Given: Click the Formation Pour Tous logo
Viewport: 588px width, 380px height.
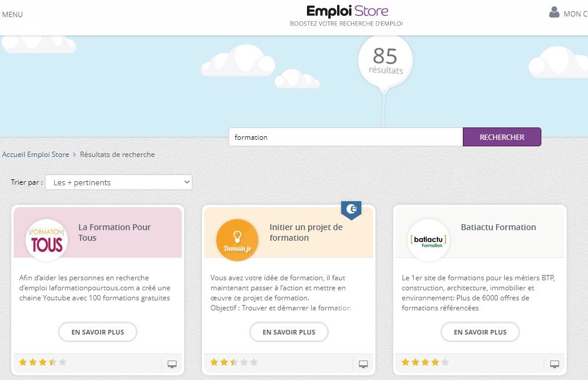Looking at the screenshot, I should tap(47, 240).
